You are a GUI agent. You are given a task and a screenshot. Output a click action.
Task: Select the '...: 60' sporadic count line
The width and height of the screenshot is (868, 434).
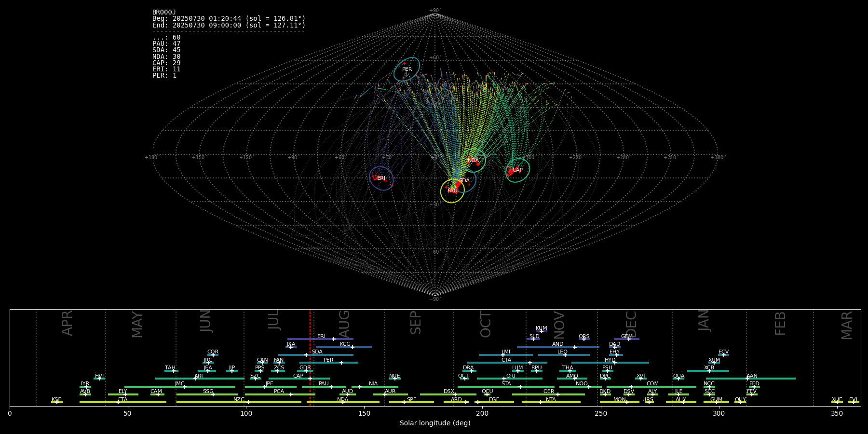tap(166, 37)
